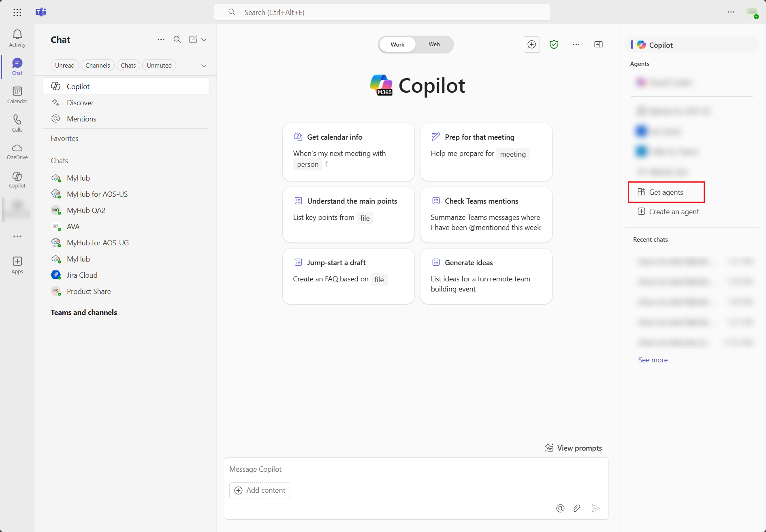Click the attach file paperclip icon

tap(576, 508)
